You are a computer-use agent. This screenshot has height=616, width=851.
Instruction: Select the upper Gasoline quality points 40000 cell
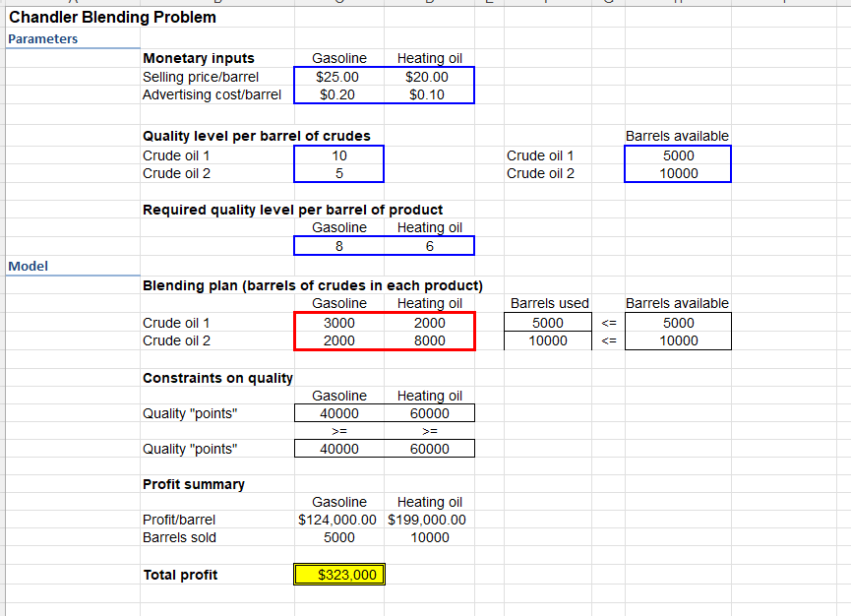pos(339,413)
